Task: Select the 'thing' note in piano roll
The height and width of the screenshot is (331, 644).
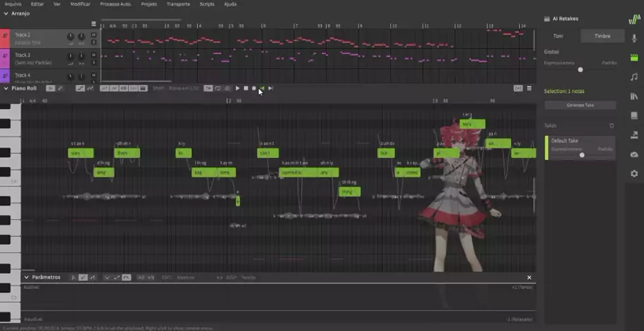Action: point(350,192)
